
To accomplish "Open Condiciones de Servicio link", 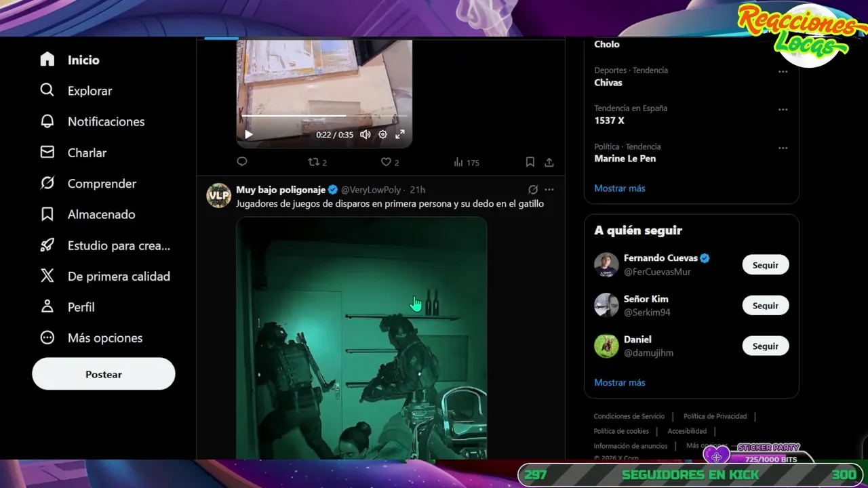I will pos(629,416).
